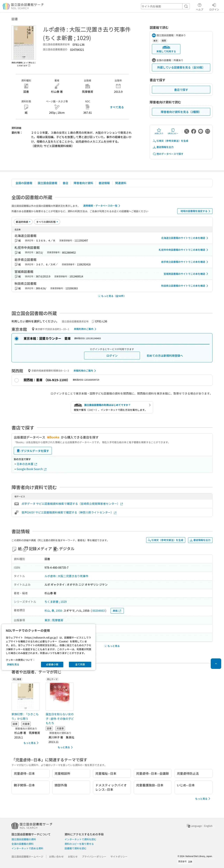
Task: Click the author pen icon for 杉山春
Action: click(x=57, y=86)
